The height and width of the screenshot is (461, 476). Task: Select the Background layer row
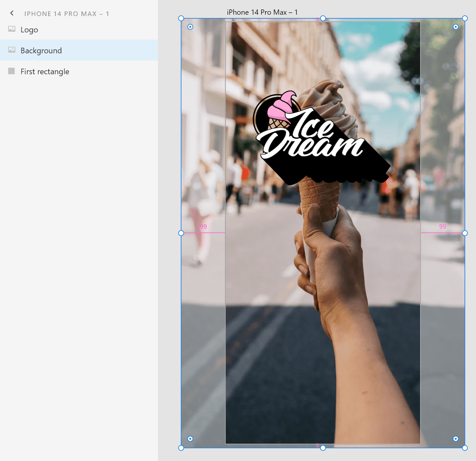coord(79,50)
